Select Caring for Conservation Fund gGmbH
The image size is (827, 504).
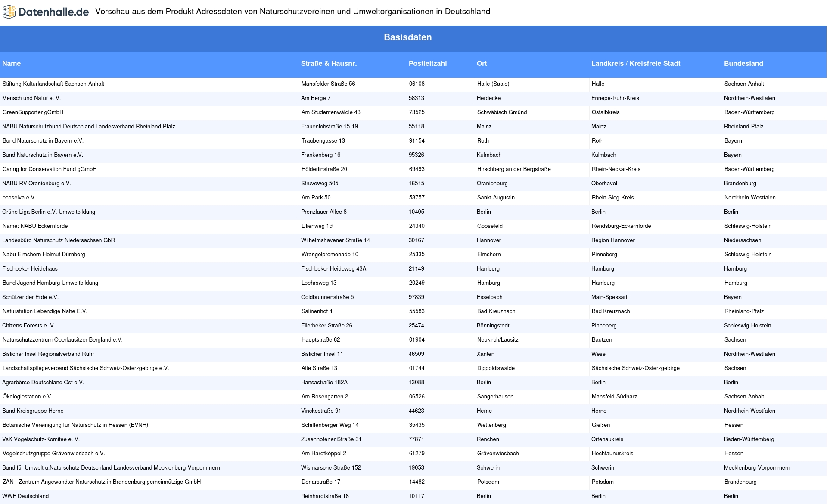[50, 169]
